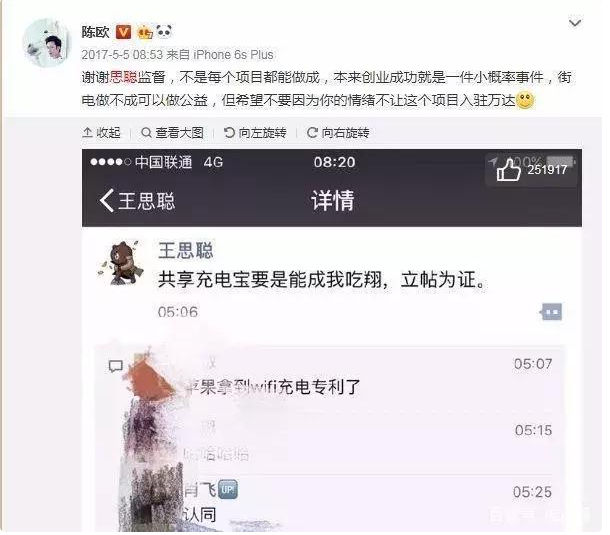Open the comment bubble icon beside 05:06
Screen dimensions: 610x535
point(552,312)
